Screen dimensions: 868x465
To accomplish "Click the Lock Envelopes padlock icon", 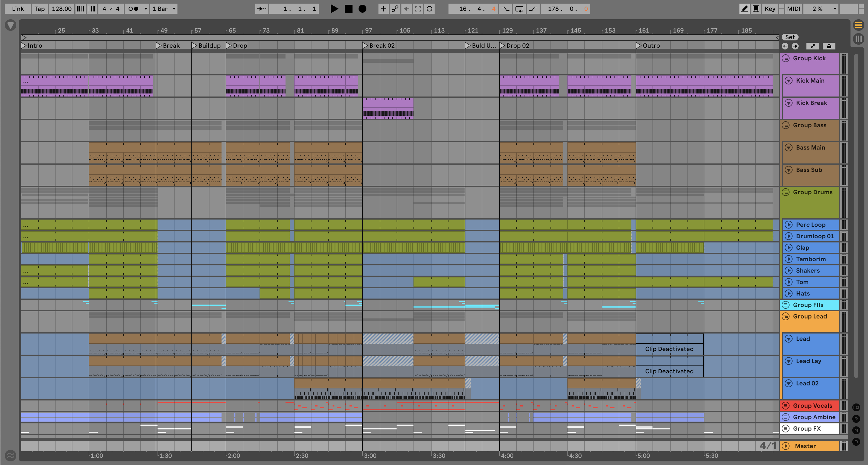I will click(829, 46).
